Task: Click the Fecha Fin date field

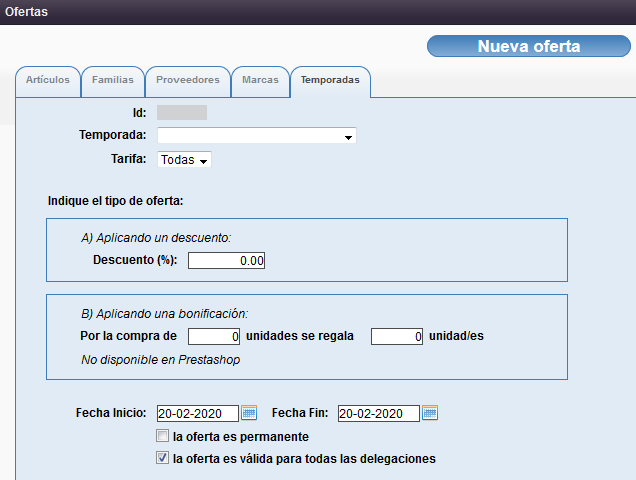Action: pos(378,413)
